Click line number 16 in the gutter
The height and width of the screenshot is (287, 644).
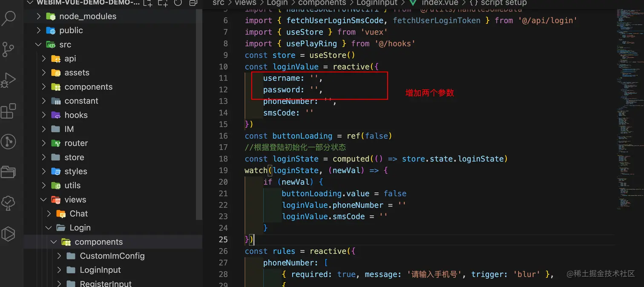[x=223, y=136]
